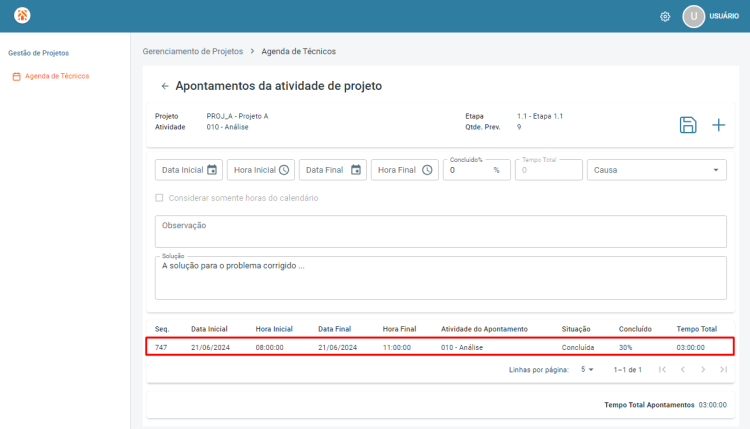
Task: Click into the Observação text area
Action: click(441, 231)
